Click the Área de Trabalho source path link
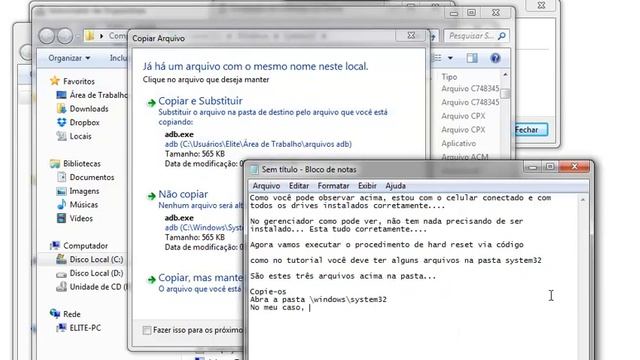Image resolution: width=640 pixels, height=360 pixels. point(258,144)
